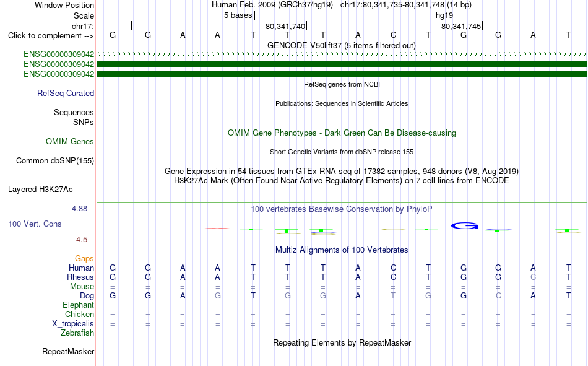The height and width of the screenshot is (366, 588).
Task: Click the red bar in the PhyloP conservation track
Action: coord(217,229)
